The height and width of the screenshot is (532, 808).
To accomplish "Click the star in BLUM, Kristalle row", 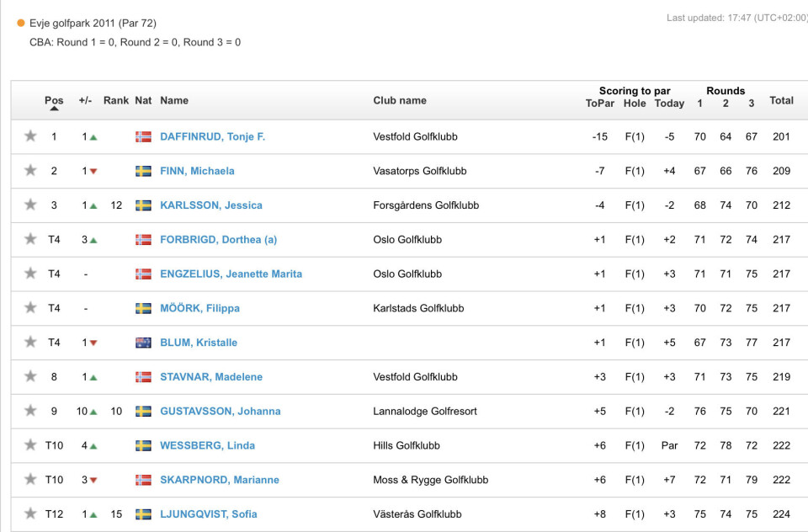I will [30, 343].
